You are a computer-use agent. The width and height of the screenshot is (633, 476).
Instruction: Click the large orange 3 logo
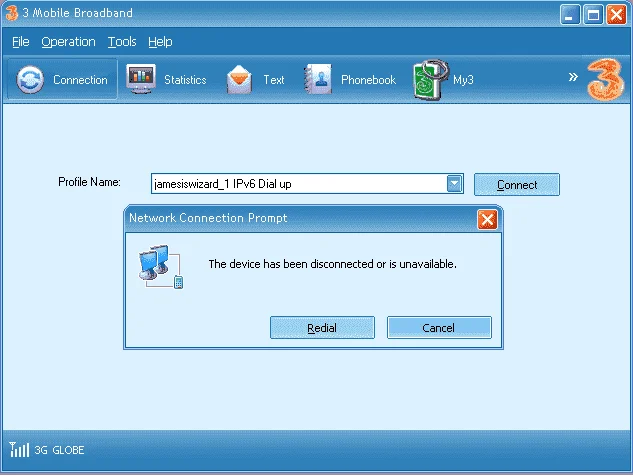pyautogui.click(x=605, y=79)
